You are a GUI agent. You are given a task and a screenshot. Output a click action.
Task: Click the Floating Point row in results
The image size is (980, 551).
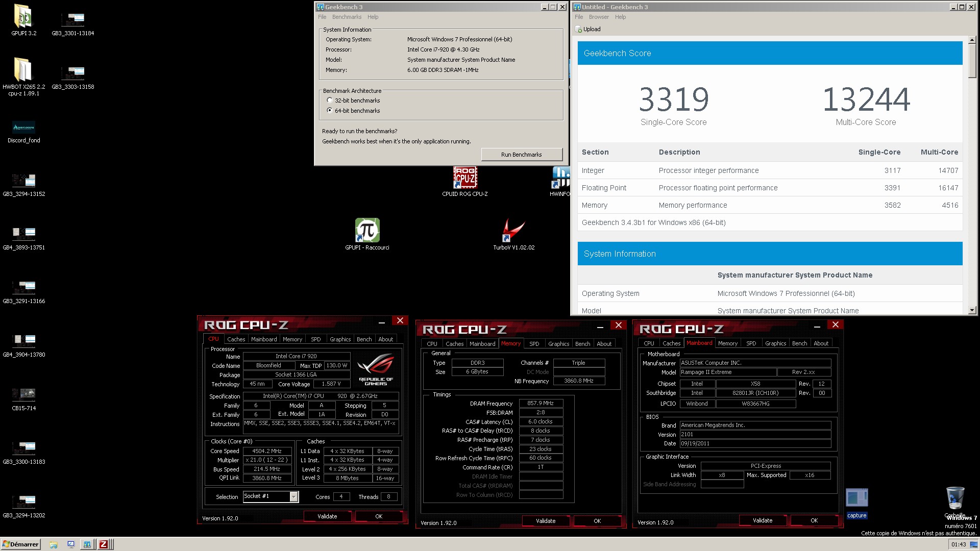pos(770,188)
